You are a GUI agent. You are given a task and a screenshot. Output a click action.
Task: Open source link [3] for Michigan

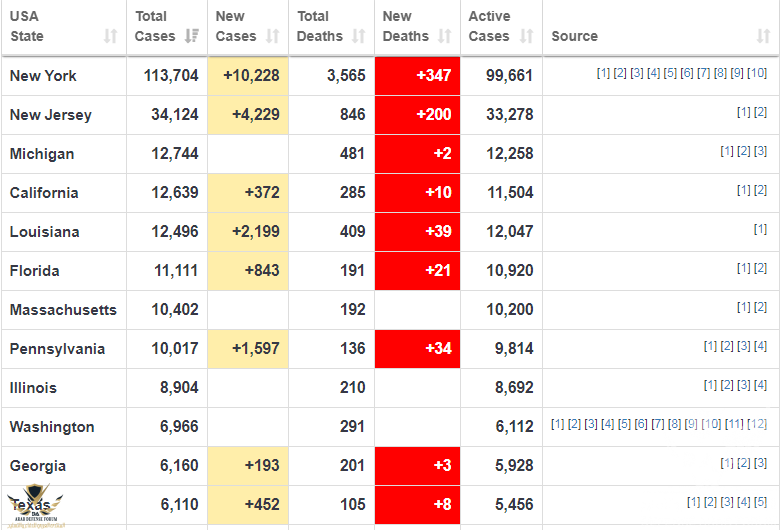[x=761, y=151]
